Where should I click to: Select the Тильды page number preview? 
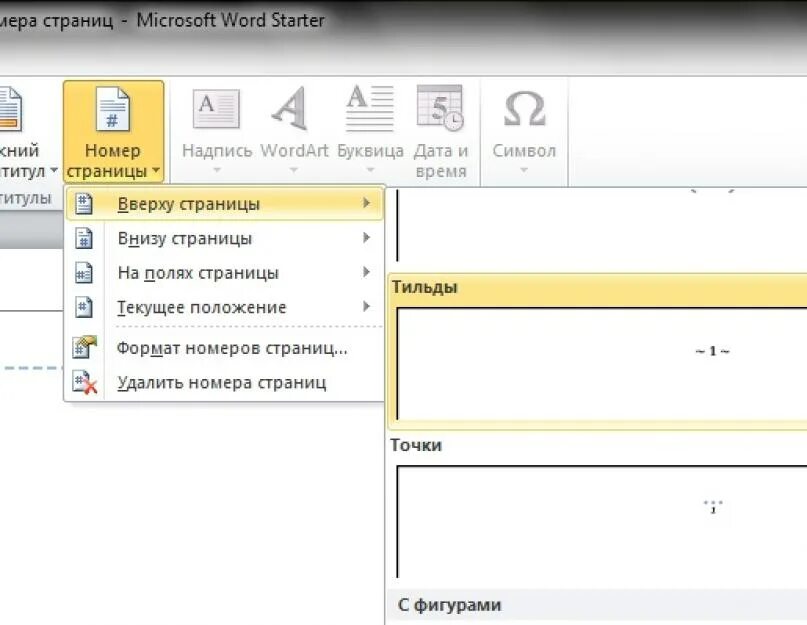click(x=601, y=363)
